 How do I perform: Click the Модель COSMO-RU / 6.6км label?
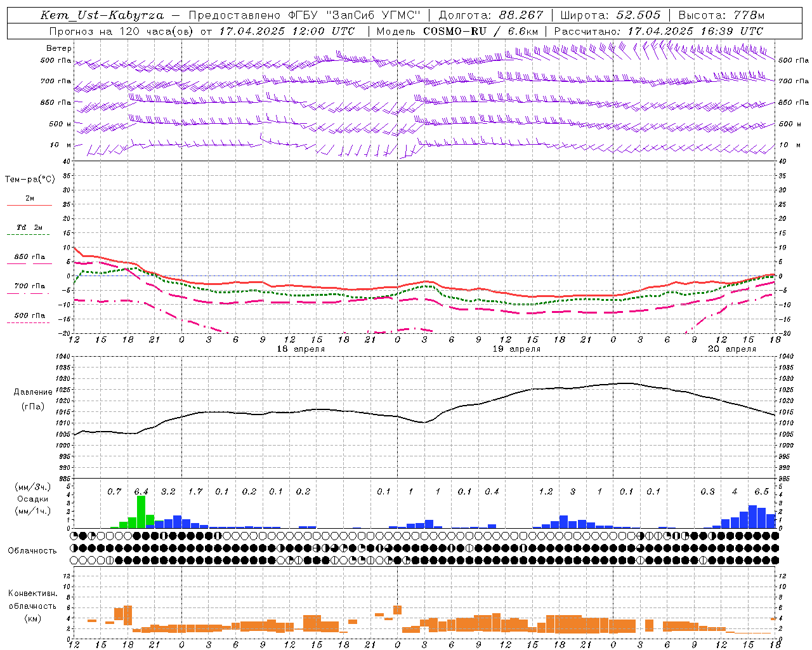[457, 31]
